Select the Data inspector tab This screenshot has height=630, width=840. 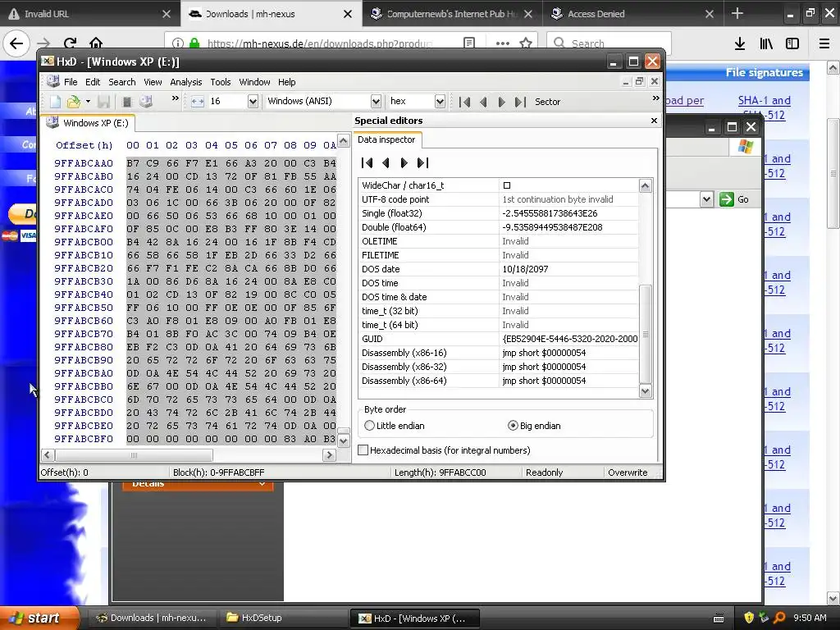pos(387,139)
